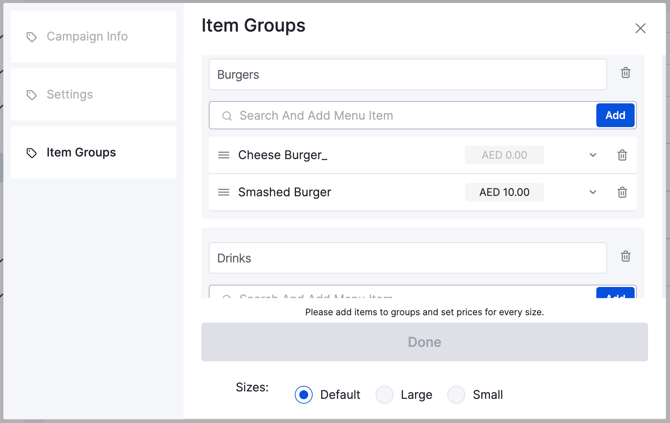Viewport: 670px width, 423px height.
Task: Grab the drag handle beside Cheese Burger_
Action: 223,155
